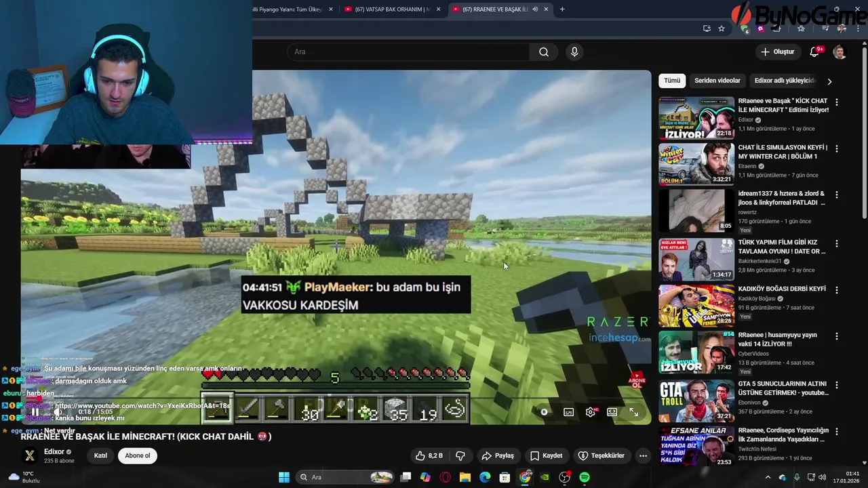Viewport: 868px width, 488px height.
Task: Mute the RRAENEE VE BAŞAK tab audio icon
Action: [535, 9]
